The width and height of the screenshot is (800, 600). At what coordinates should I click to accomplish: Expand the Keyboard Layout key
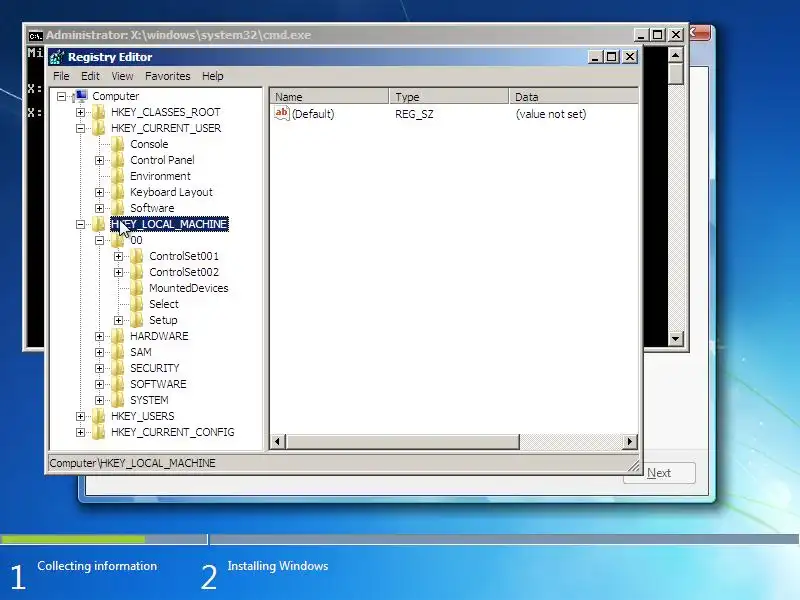(99, 192)
